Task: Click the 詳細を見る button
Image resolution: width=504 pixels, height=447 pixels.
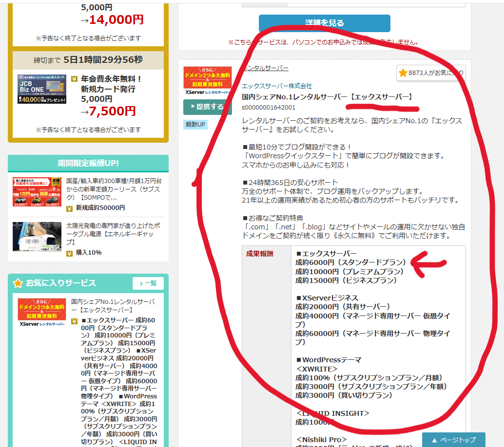Action: tap(324, 23)
